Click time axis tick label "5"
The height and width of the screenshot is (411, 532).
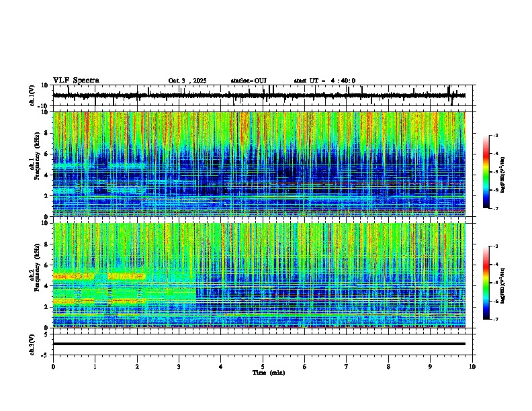coord(263,367)
